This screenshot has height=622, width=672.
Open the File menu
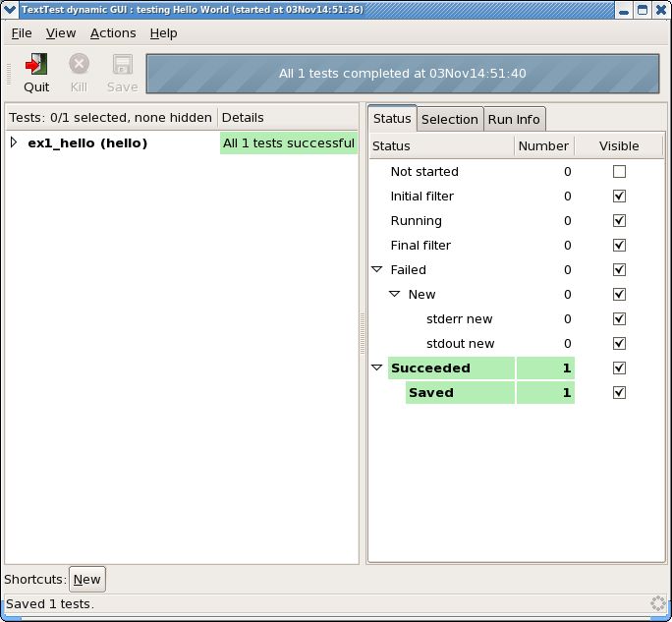(22, 33)
